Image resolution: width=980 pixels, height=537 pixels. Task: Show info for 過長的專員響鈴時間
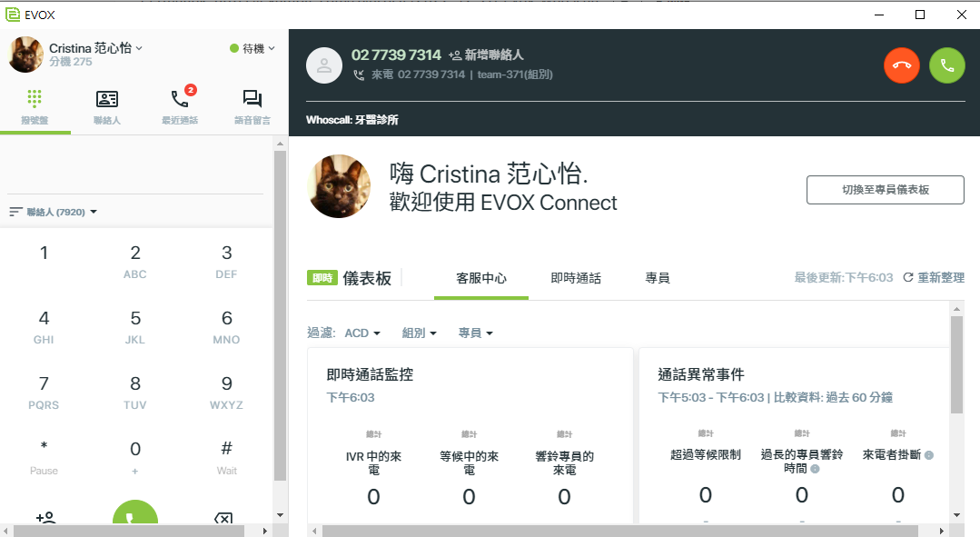815,469
